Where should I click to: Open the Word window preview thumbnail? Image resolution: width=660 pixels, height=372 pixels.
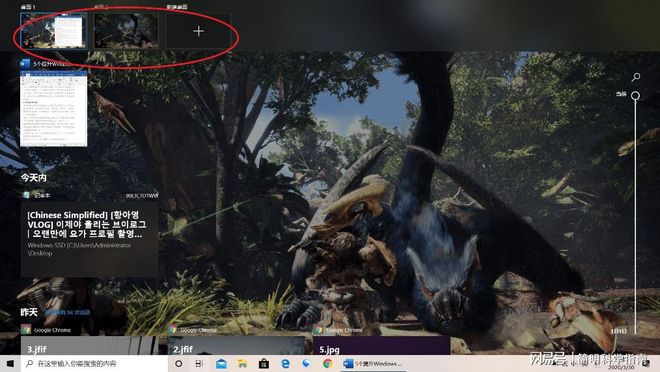pyautogui.click(x=53, y=108)
